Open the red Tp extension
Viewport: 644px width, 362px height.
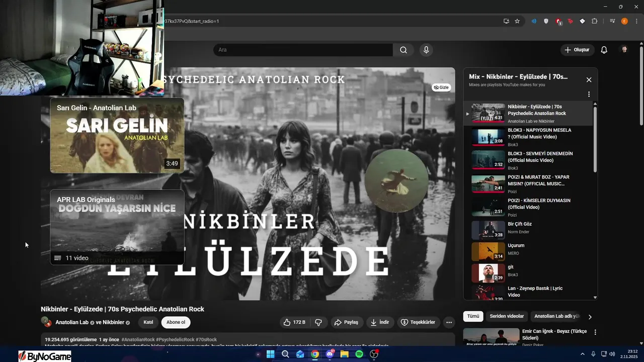click(x=570, y=21)
